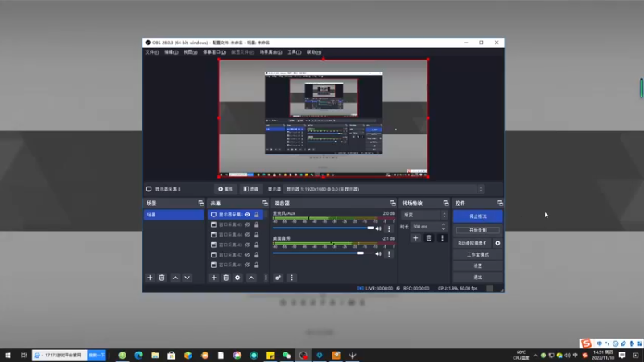Screen dimensions: 644x362
Task: Pop out the Audio Mixer dock panel
Action: tap(393, 204)
